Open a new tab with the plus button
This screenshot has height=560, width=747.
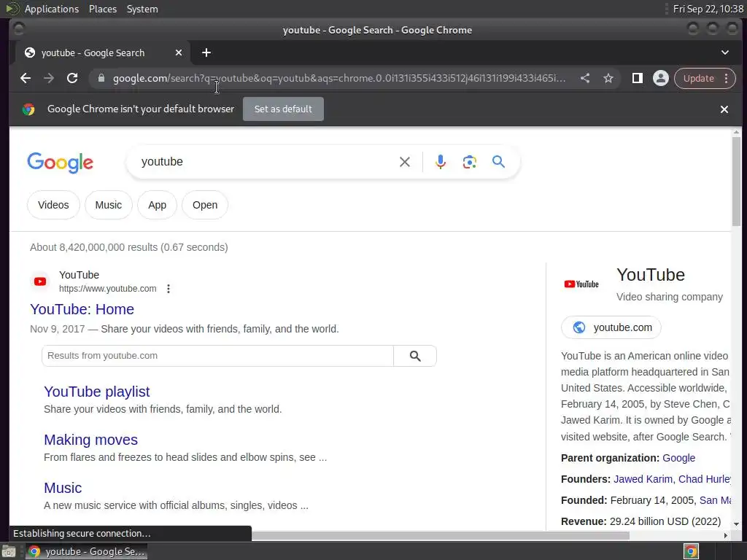pyautogui.click(x=206, y=52)
